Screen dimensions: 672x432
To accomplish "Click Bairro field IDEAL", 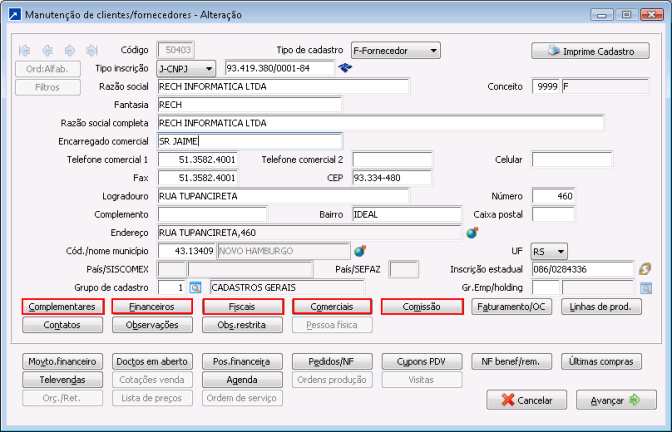I will (x=407, y=214).
